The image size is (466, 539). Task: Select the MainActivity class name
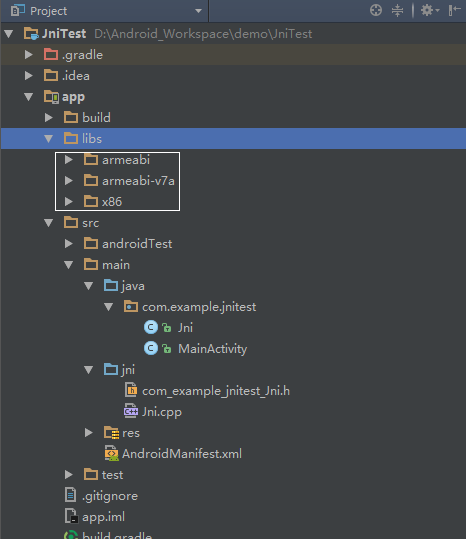tap(212, 349)
